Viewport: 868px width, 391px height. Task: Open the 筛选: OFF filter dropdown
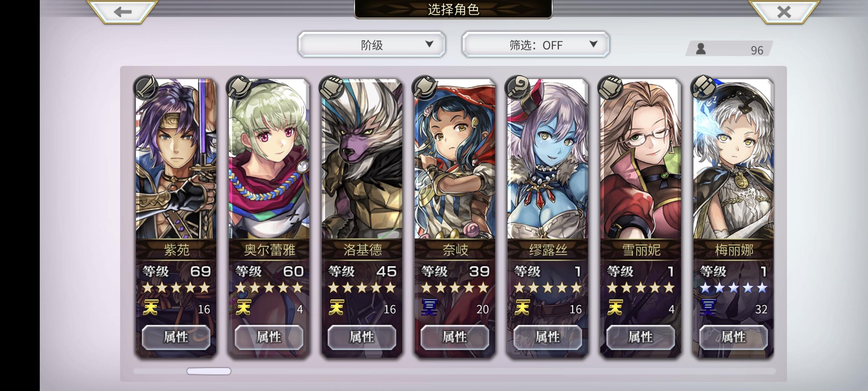click(x=536, y=45)
